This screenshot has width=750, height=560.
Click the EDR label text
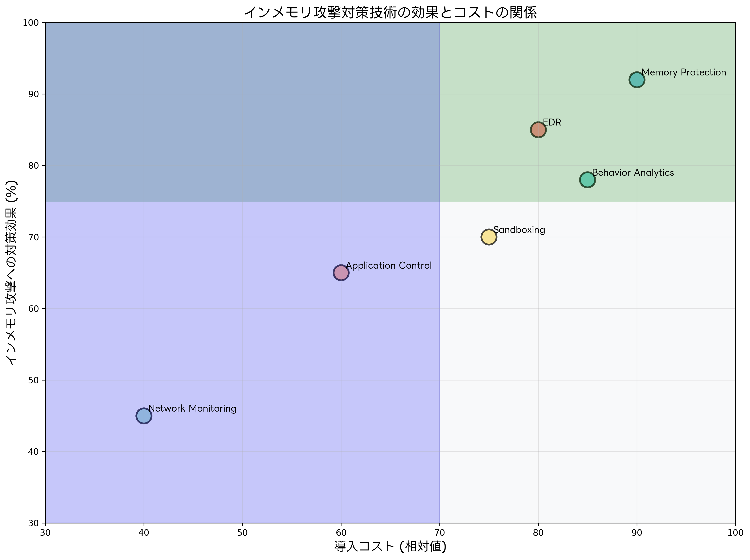[x=552, y=122]
